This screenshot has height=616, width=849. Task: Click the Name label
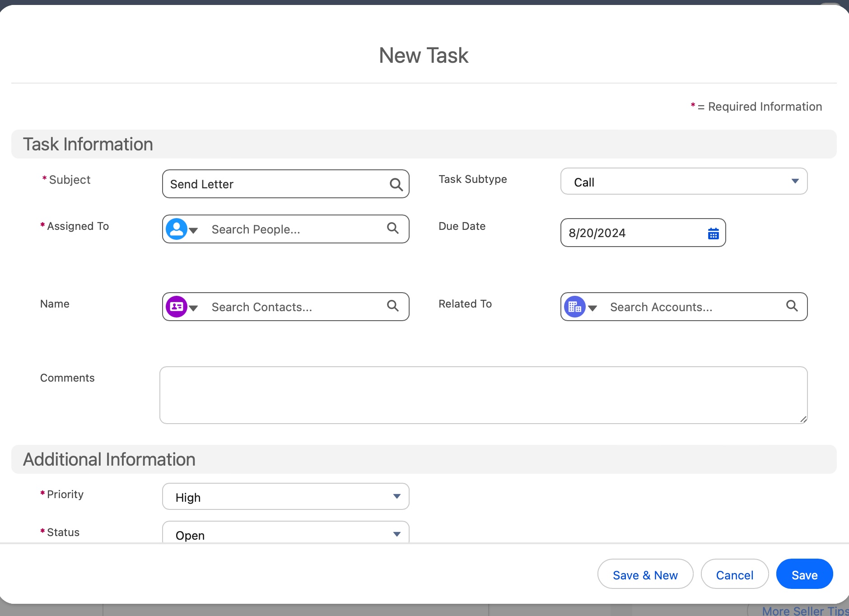click(55, 304)
